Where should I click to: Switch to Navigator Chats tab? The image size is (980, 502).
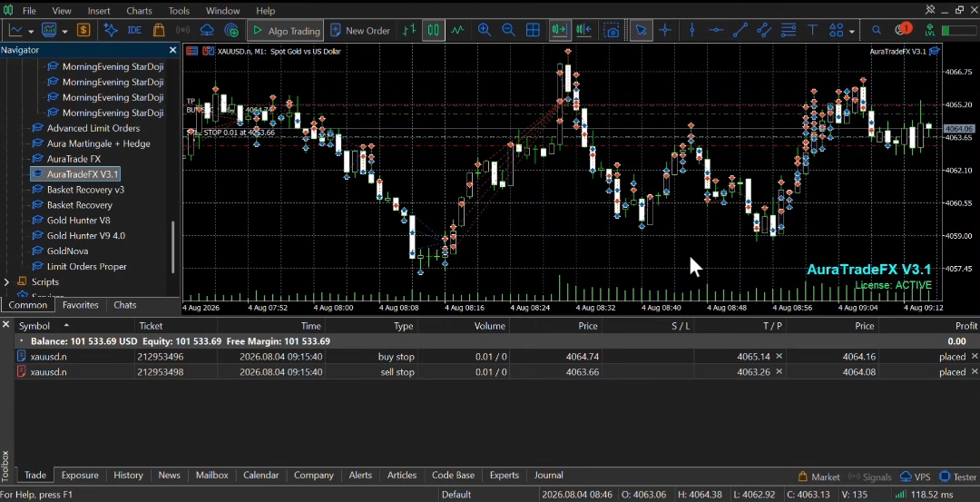point(125,305)
